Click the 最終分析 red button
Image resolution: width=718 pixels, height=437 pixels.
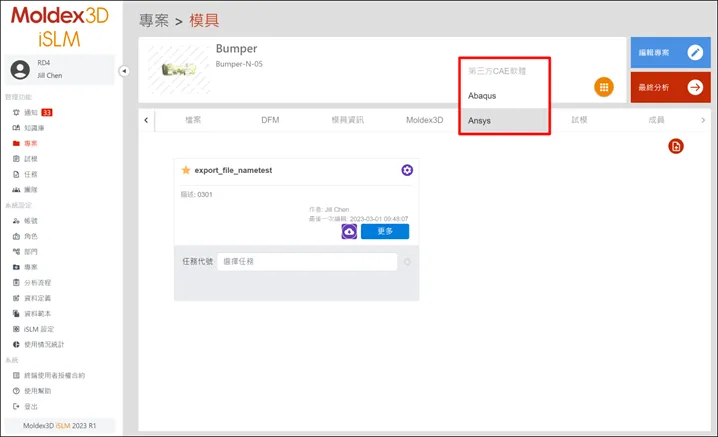pyautogui.click(x=670, y=87)
